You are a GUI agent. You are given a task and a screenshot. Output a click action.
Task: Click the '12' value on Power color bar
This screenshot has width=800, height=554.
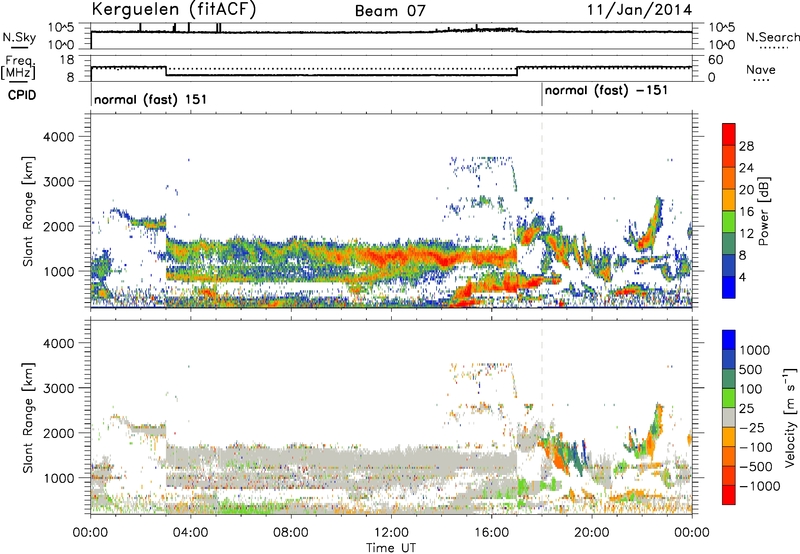746,234
